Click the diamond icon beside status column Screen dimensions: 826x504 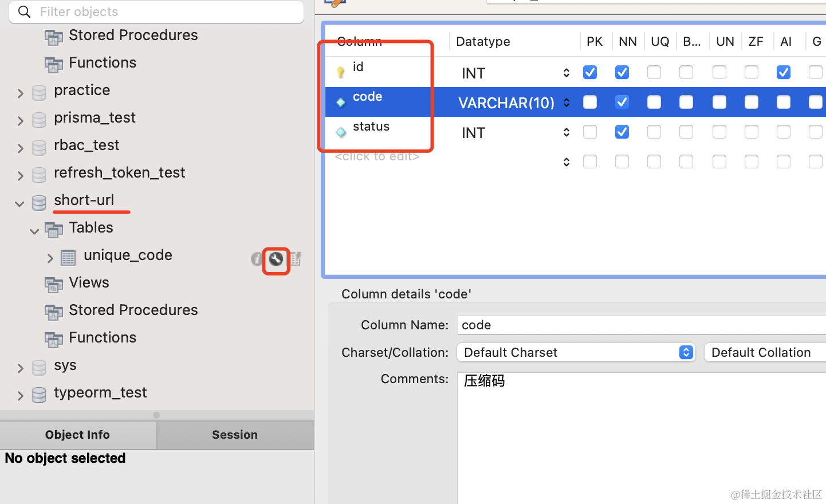point(341,132)
